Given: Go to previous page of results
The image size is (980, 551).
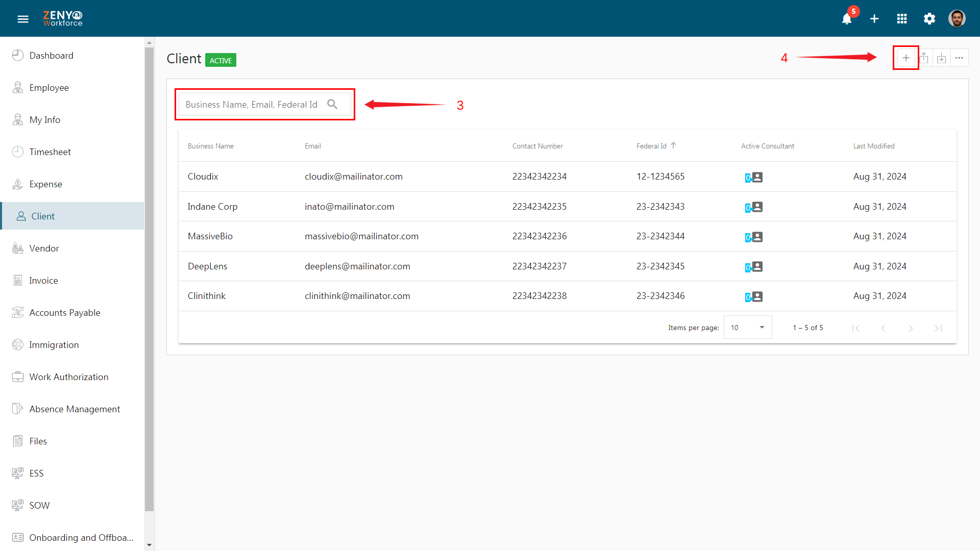Looking at the screenshot, I should point(883,328).
